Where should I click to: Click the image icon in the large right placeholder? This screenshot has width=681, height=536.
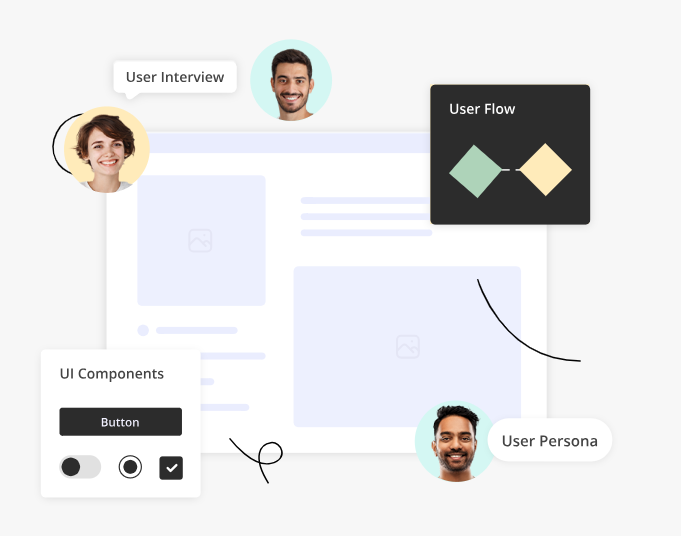tap(407, 347)
